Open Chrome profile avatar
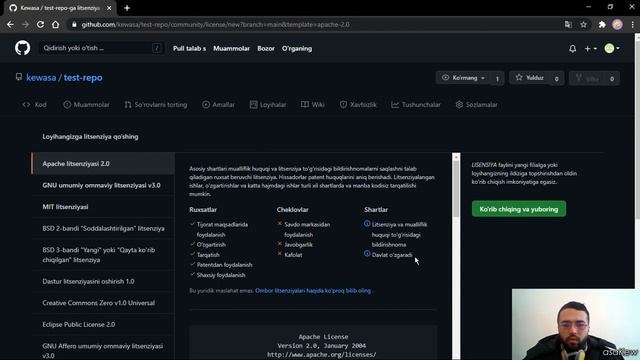This screenshot has height=360, width=640. [617, 24]
